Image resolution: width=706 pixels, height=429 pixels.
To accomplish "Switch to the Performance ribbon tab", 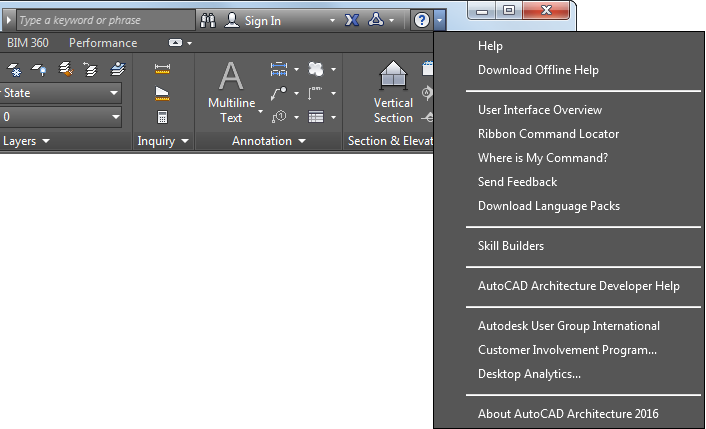I will (x=103, y=43).
